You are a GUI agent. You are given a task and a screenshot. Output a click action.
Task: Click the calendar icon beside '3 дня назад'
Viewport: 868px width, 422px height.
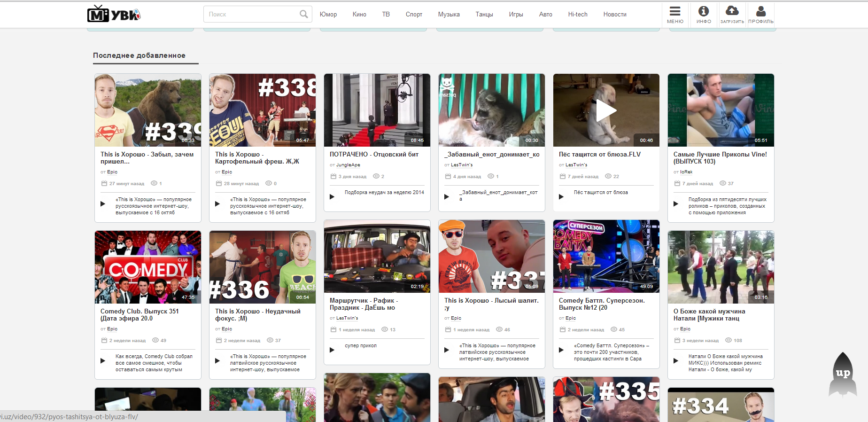pyautogui.click(x=333, y=176)
